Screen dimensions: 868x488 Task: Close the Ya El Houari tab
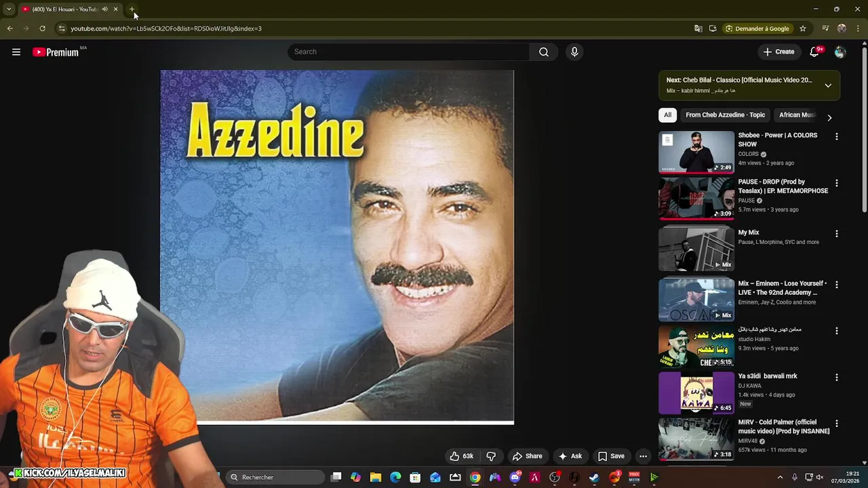coord(115,9)
